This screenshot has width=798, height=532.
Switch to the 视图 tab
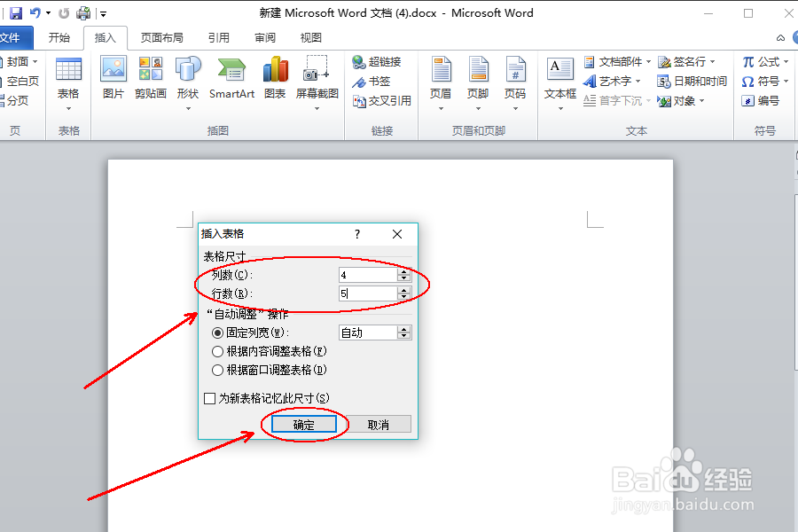click(x=311, y=37)
